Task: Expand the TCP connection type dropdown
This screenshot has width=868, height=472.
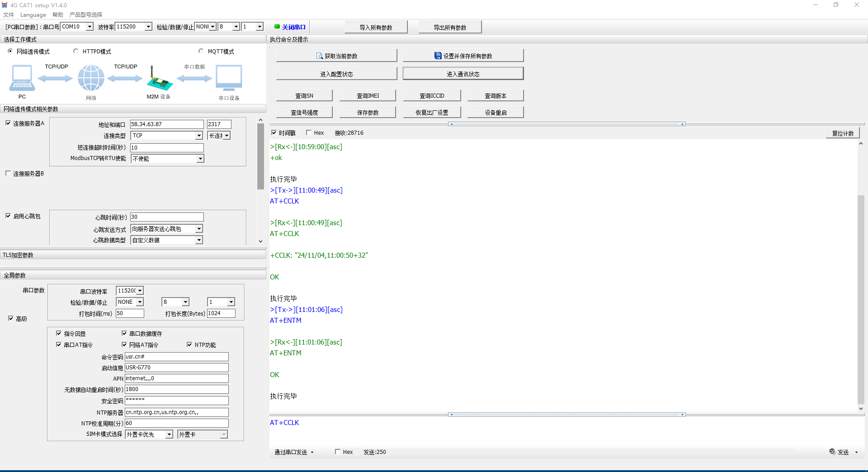Action: (x=199, y=136)
